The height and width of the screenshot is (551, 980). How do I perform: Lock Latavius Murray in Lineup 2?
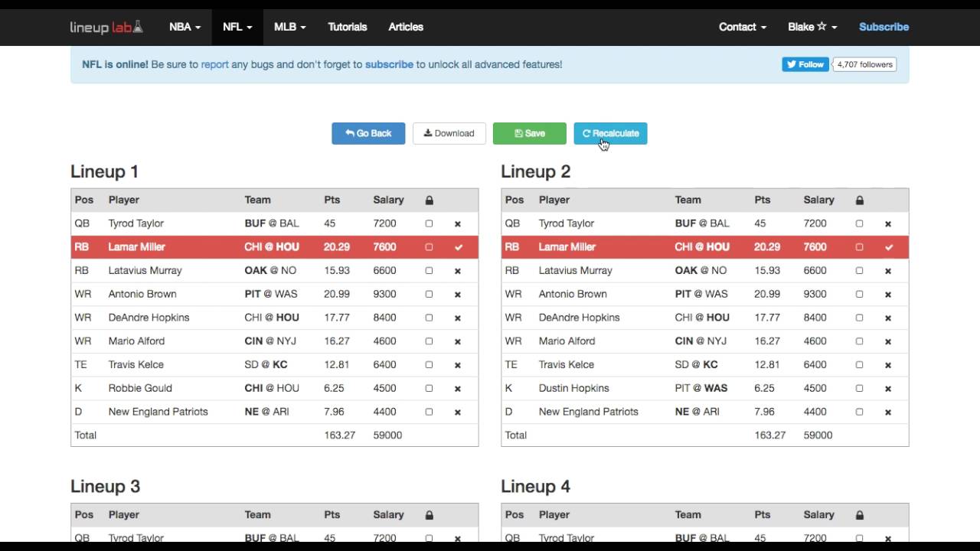pyautogui.click(x=859, y=270)
